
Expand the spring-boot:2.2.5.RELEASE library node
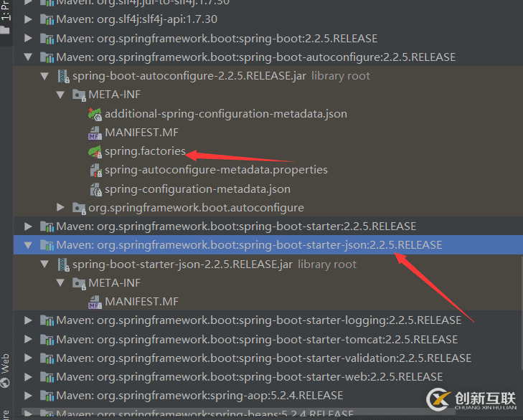29,38
